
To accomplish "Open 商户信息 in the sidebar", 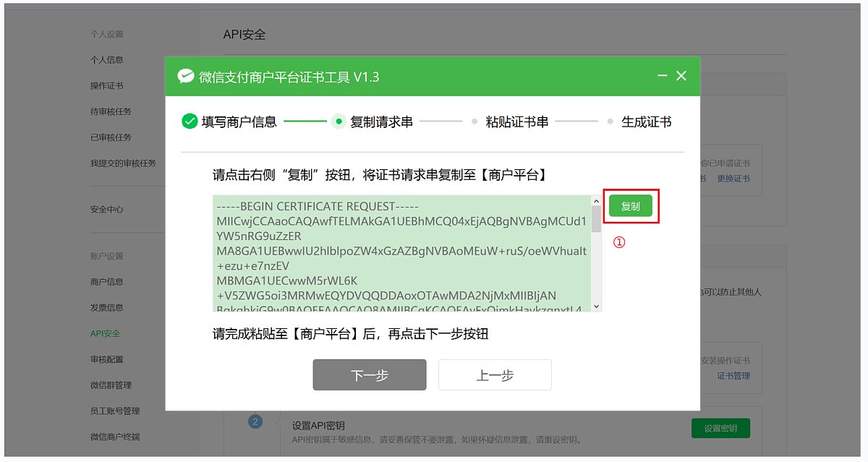I will click(x=107, y=282).
